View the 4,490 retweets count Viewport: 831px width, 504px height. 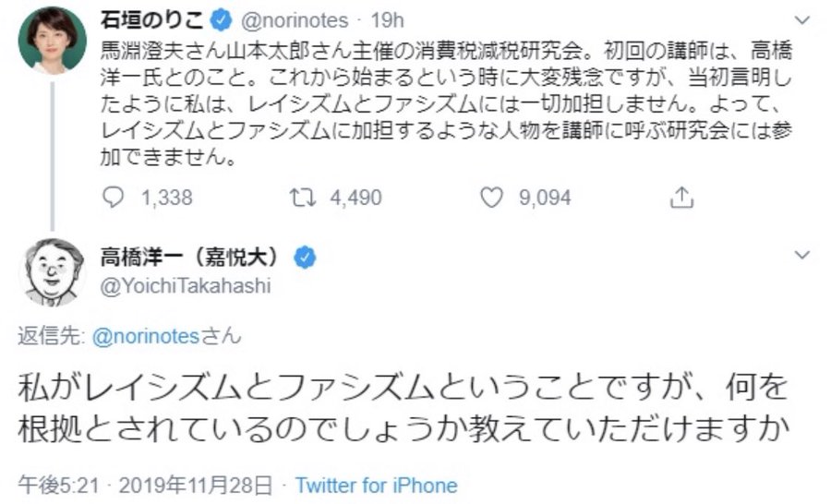[355, 198]
